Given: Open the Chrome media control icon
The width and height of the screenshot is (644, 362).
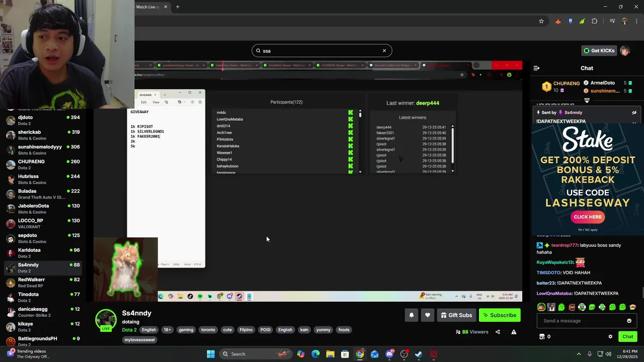Looking at the screenshot, I should pyautogui.click(x=612, y=21).
